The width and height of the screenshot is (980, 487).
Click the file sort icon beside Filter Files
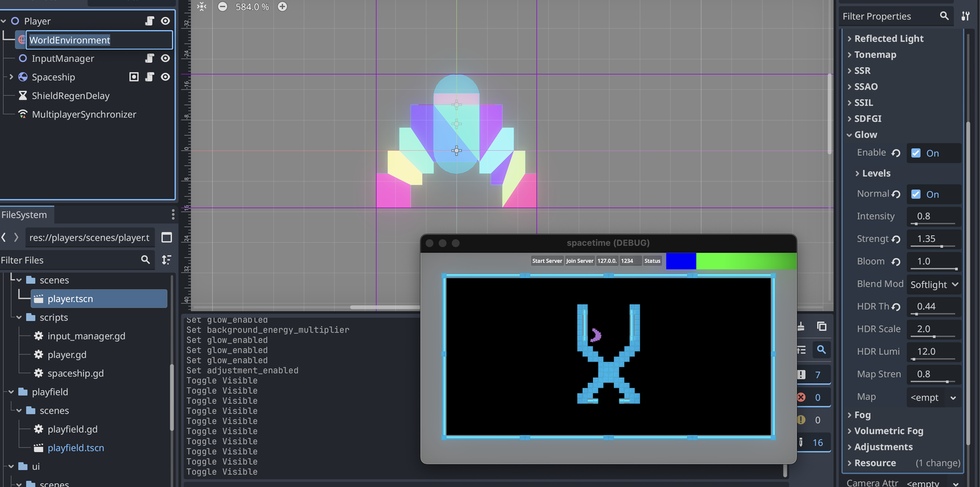click(x=167, y=260)
